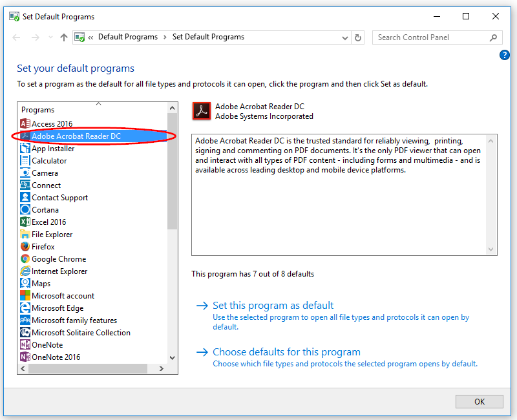Select Google Chrome in the list
This screenshot has width=517, height=420.
59,259
